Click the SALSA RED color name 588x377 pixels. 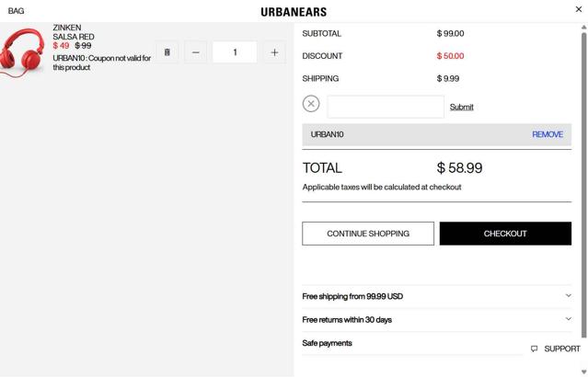point(74,37)
